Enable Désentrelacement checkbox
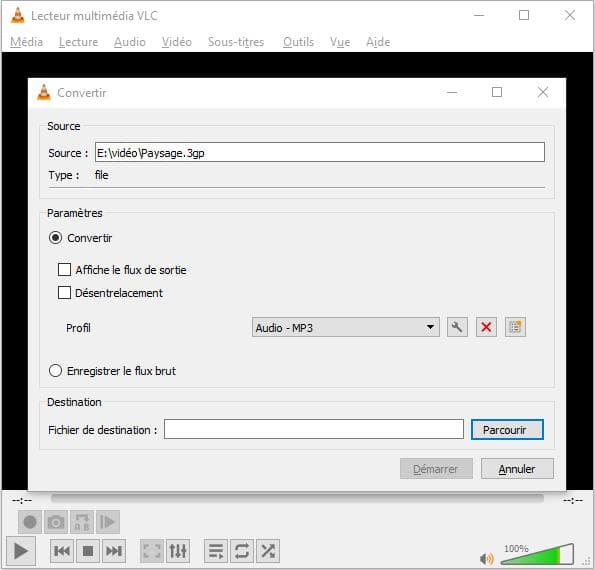 coord(64,293)
